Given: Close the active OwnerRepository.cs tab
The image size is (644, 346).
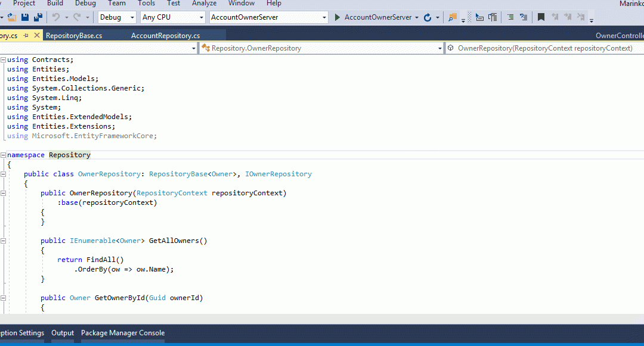Looking at the screenshot, I should coord(36,36).
